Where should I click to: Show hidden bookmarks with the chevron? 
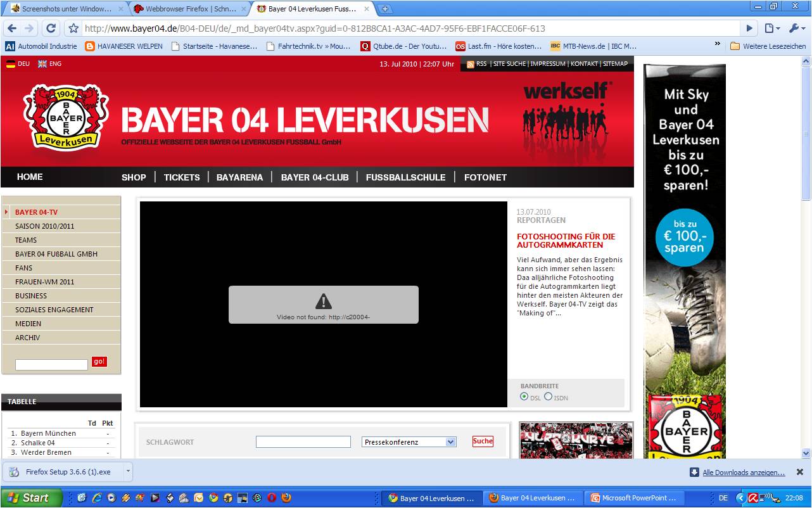tap(718, 44)
